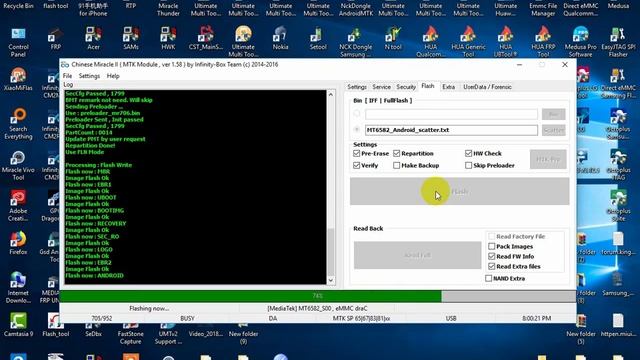Screen dimensions: 640x360
Task: Open XiaoMiFlash desktop icon
Action: click(18, 80)
